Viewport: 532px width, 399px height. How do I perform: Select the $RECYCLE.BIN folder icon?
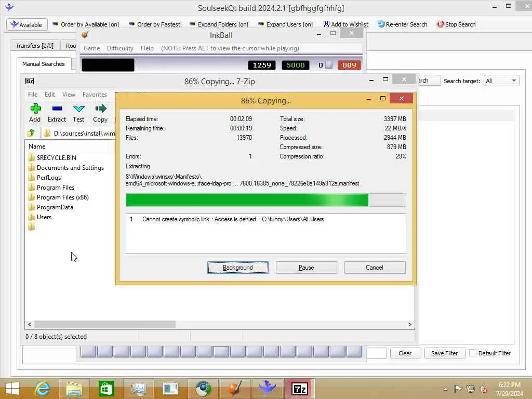32,157
